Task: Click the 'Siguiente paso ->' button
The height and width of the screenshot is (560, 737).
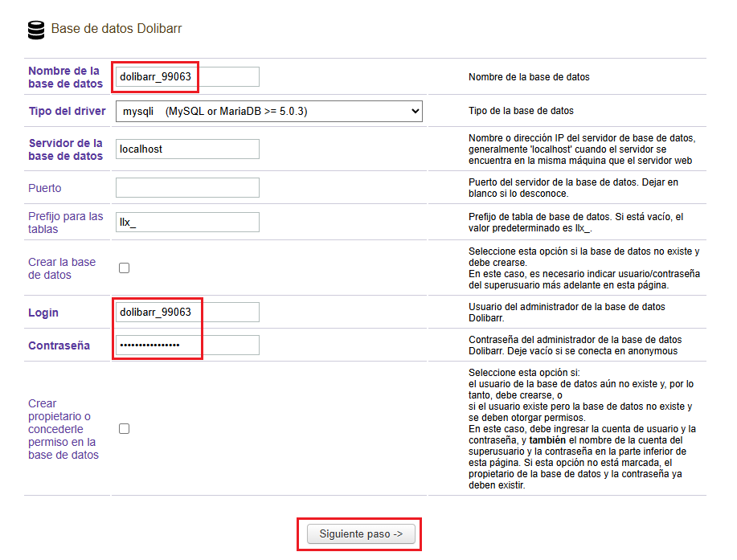Action: 361,534
